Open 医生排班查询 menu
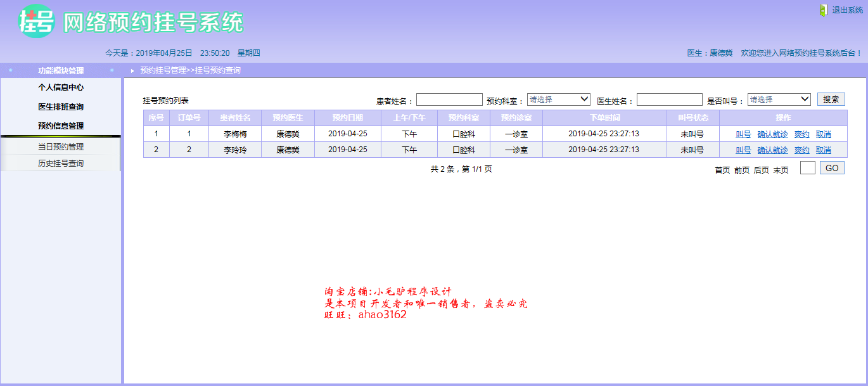The height and width of the screenshot is (386, 868). [x=61, y=106]
